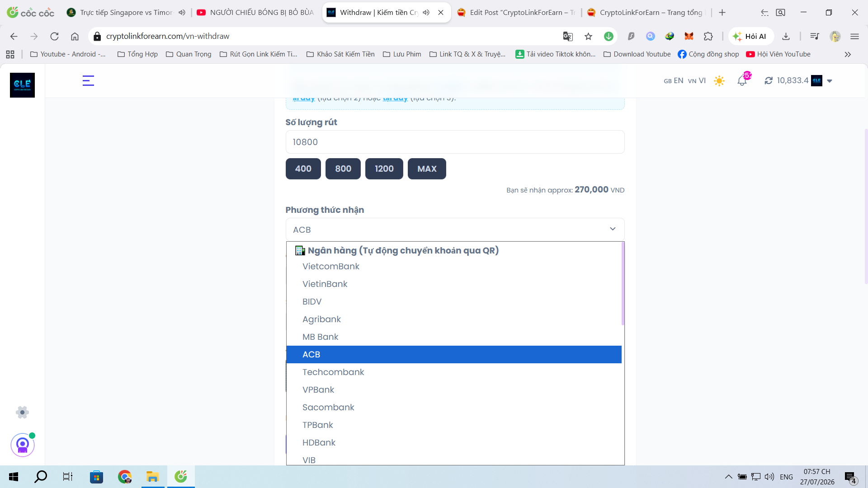Open the support chat widget
Image resolution: width=868 pixels, height=488 pixels.
point(23,445)
